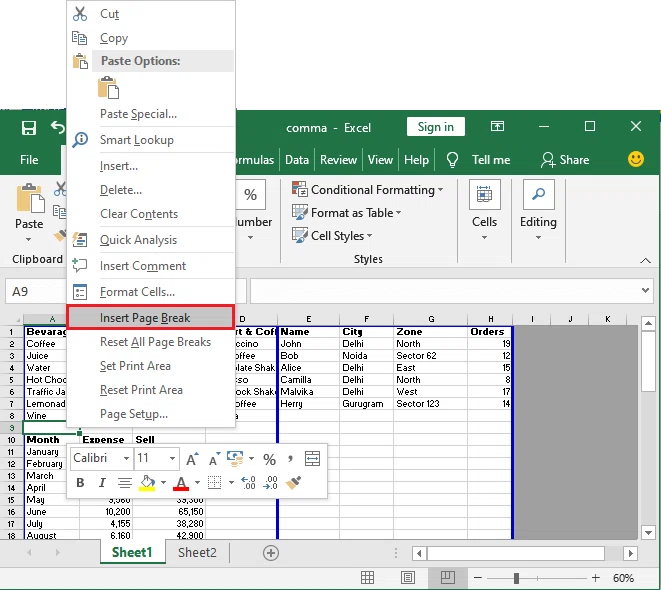Click the Paste clipboard icon in ribbon

[x=30, y=198]
